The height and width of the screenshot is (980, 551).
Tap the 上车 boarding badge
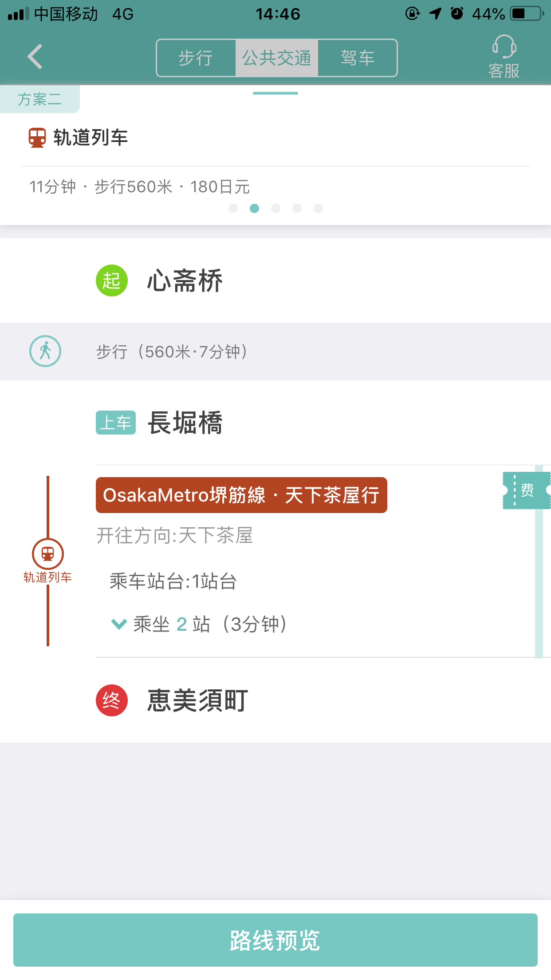[x=116, y=423]
